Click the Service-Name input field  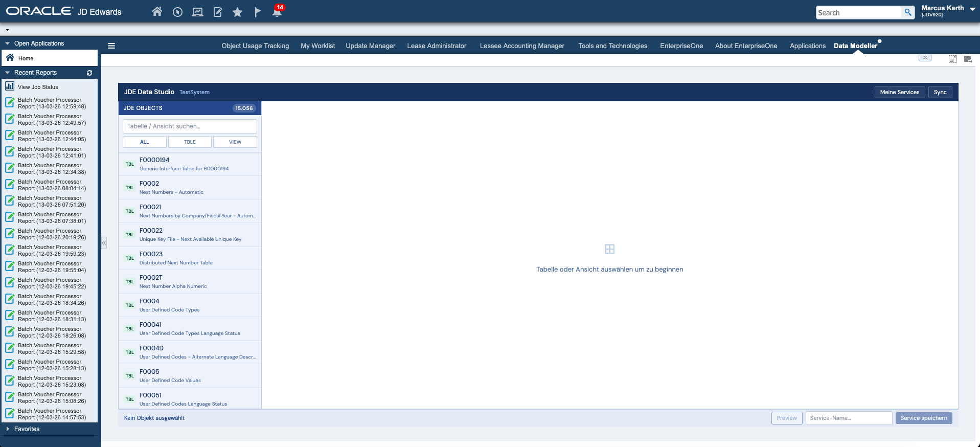849,418
